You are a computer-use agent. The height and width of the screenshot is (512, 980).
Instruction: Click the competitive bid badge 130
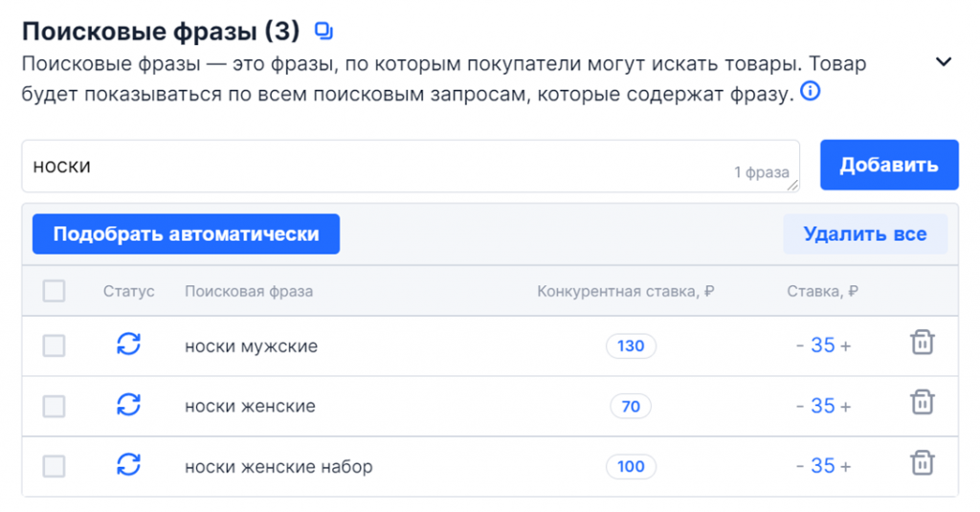point(631,346)
